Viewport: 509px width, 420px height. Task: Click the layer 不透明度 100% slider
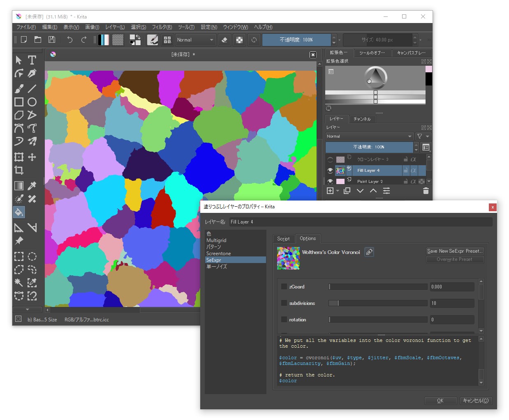(369, 147)
